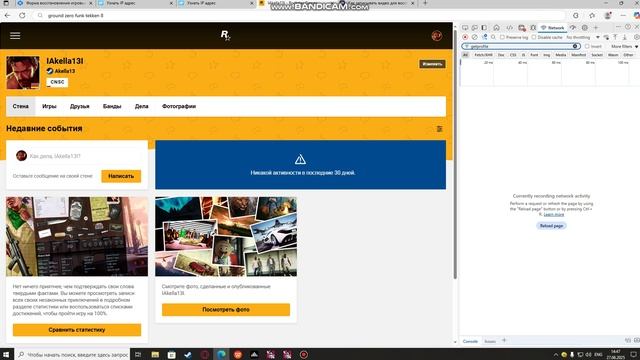
Task: Open the No throttling dropdown
Action: tap(583, 37)
